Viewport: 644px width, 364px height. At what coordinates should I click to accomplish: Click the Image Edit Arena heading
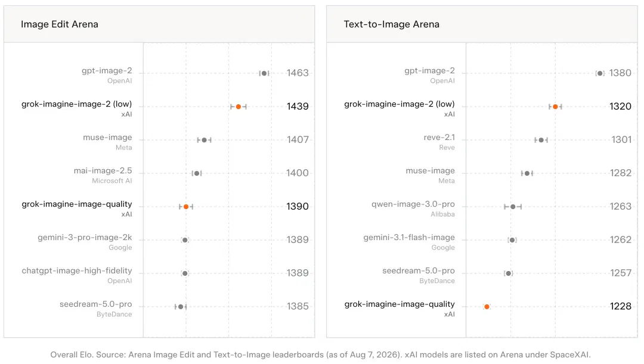pyautogui.click(x=60, y=24)
